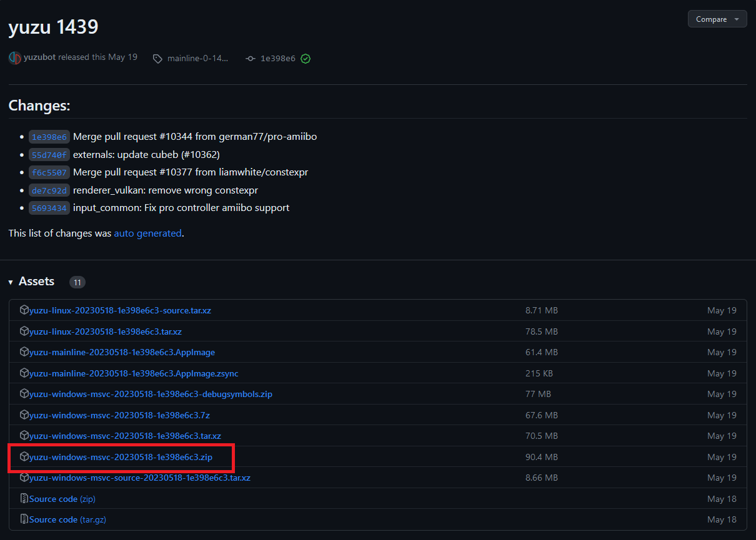Click package icon of yuzu-linux-20230518-1e398e6c3.tar.xz

(24, 331)
